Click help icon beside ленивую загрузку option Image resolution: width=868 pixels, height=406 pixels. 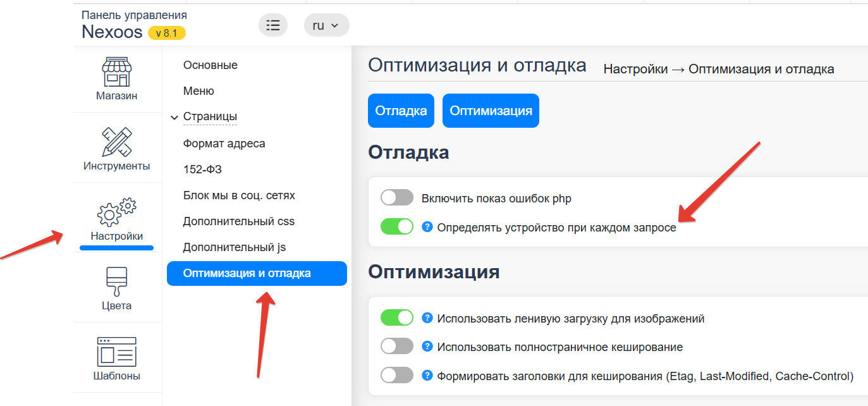(x=427, y=318)
